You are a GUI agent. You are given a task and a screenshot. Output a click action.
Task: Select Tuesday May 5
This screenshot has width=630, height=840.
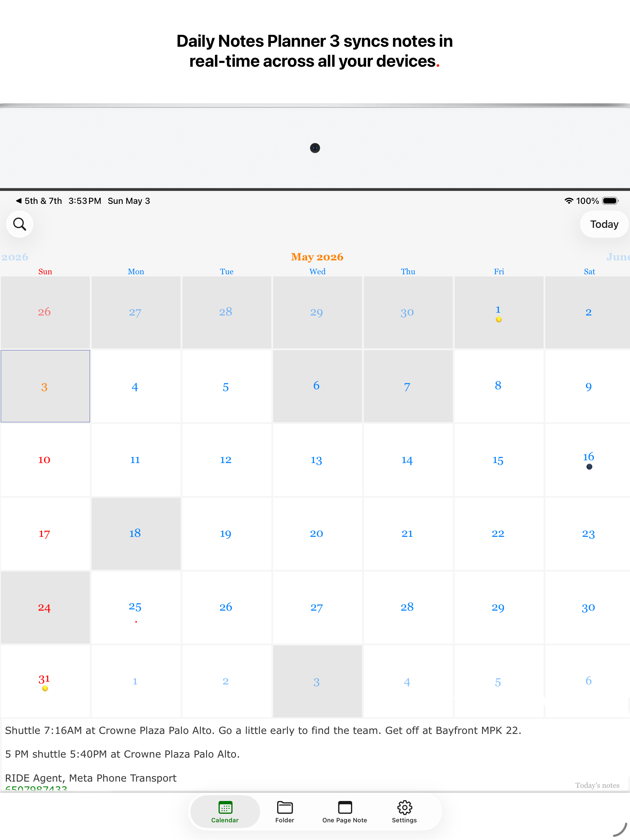point(226,386)
